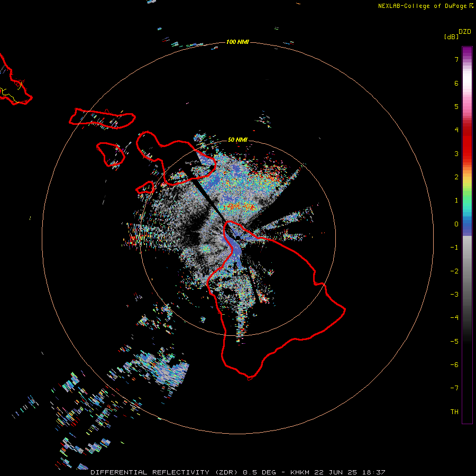Image resolution: width=476 pixels, height=476 pixels.
Task: Click the 6 tick label on the color scale
Action: click(x=456, y=83)
